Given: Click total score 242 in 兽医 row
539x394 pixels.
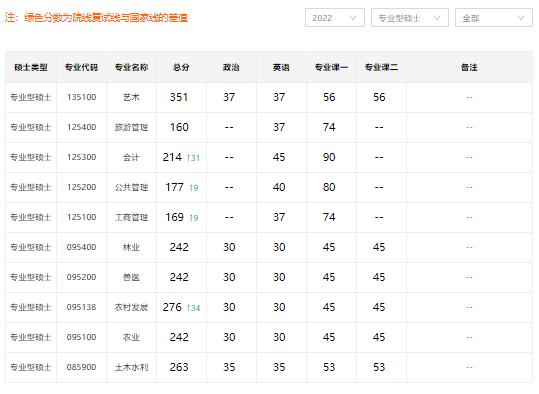Looking at the screenshot, I should point(179,277).
